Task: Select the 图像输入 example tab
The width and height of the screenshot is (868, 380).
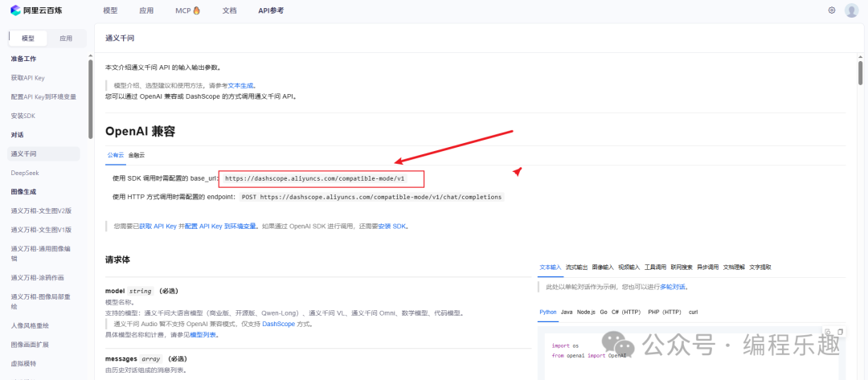Action: click(603, 268)
